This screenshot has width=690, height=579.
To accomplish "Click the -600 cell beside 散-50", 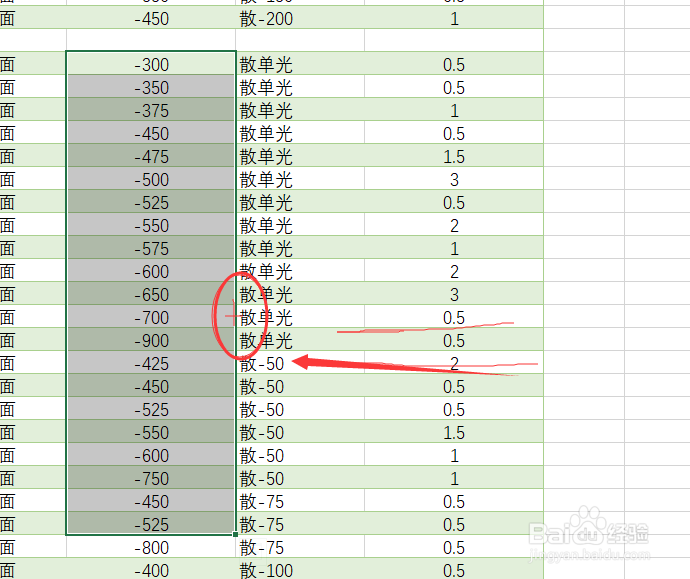I will click(x=151, y=455).
